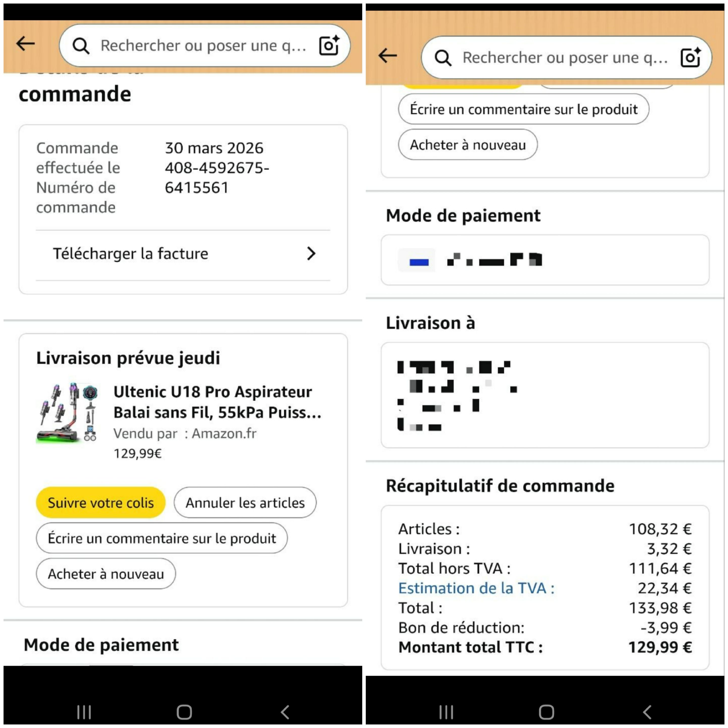The width and height of the screenshot is (728, 728).
Task: Click Suivre votre colis button
Action: (x=101, y=503)
